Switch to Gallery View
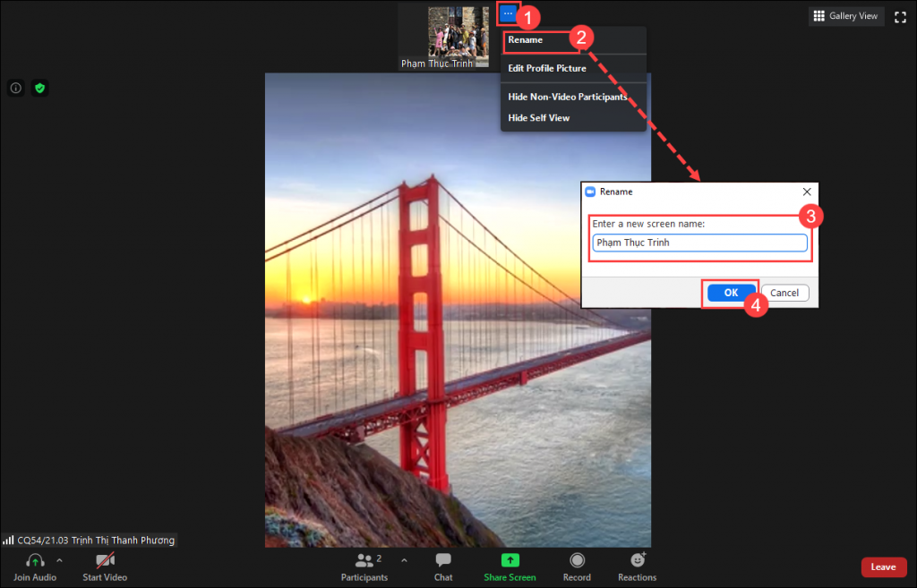 pos(845,16)
